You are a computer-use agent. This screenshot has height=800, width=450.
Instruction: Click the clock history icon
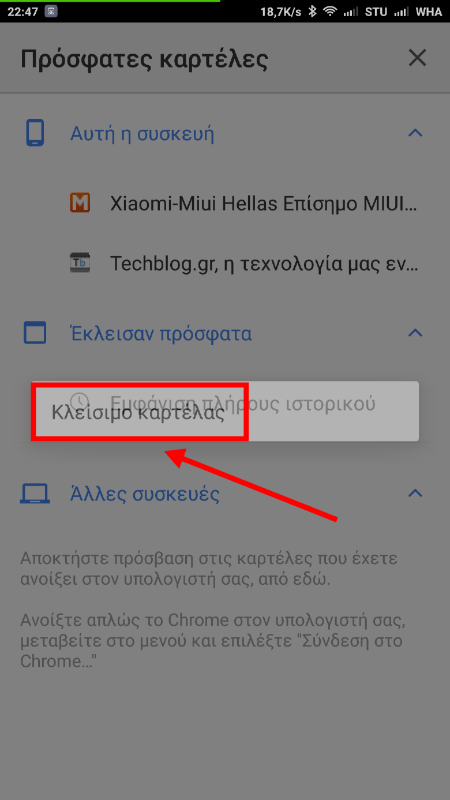(80, 400)
